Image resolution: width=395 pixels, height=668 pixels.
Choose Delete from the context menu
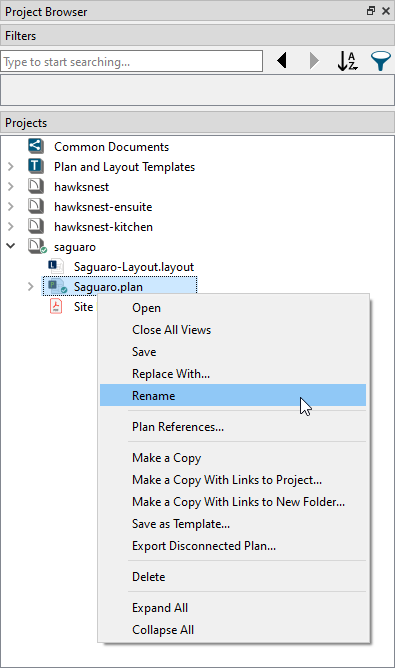tap(233, 577)
